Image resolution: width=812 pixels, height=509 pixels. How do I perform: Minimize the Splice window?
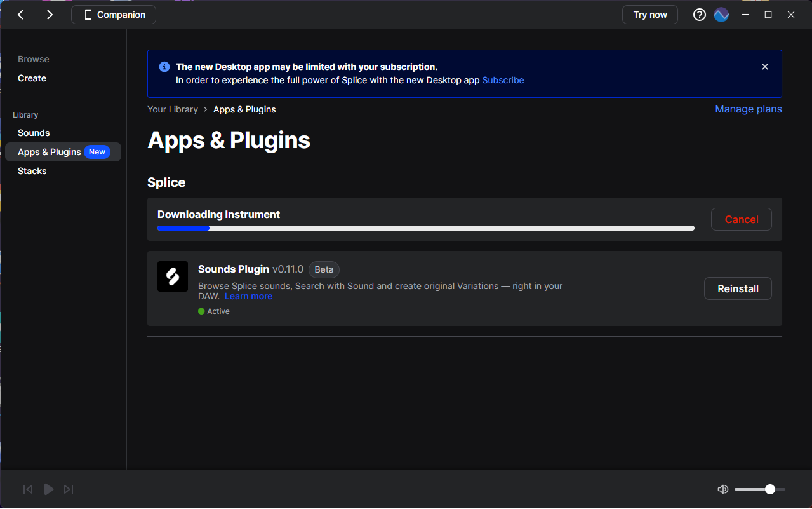pyautogui.click(x=745, y=15)
